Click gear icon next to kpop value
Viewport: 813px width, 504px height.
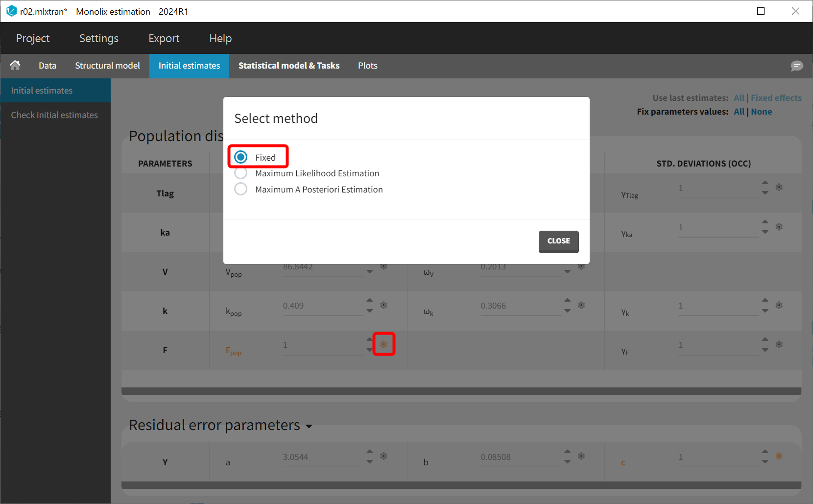click(383, 305)
